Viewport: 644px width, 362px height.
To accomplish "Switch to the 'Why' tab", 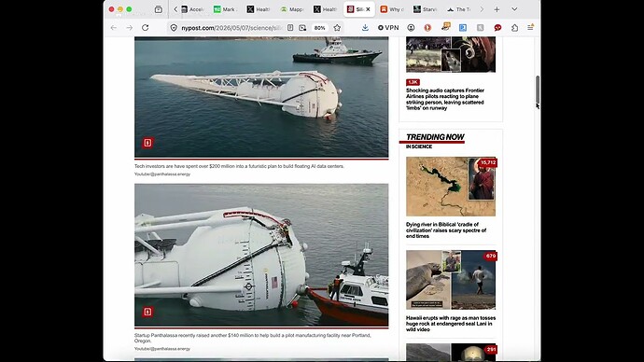I will tap(392, 9).
